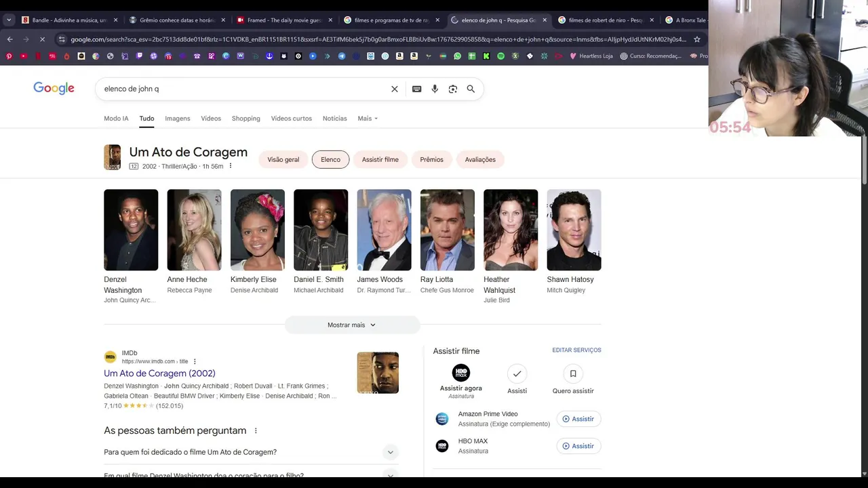Viewport: 868px width, 488px height.
Task: Open Heather Wahlquist cast photo
Action: point(511,230)
